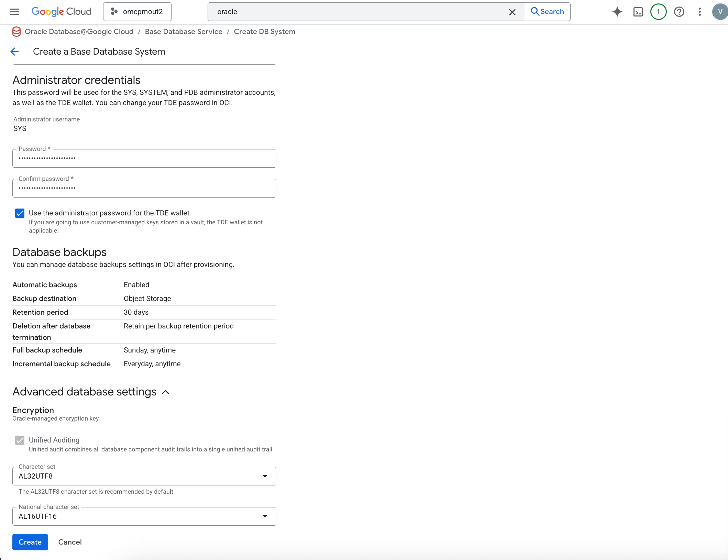Navigate back using the arrow

[15, 52]
